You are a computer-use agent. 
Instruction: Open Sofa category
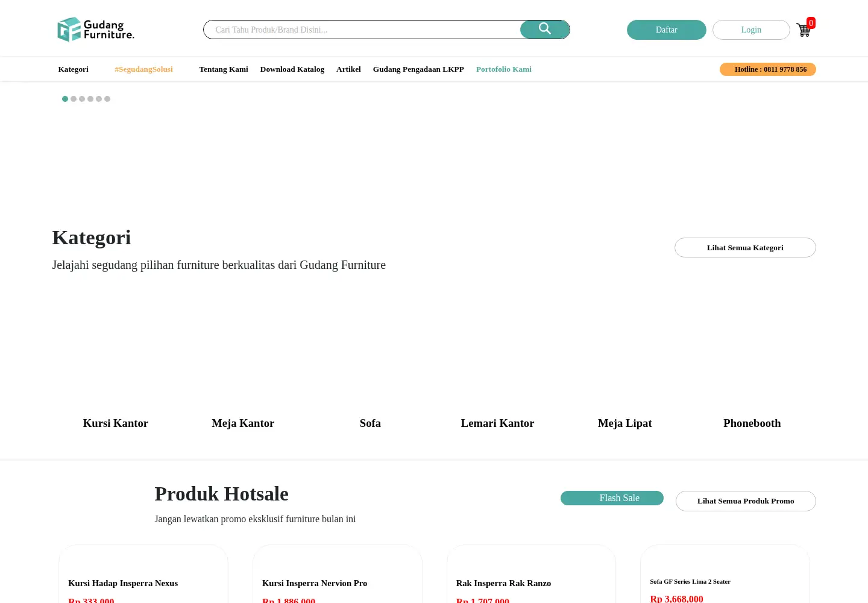(x=370, y=423)
